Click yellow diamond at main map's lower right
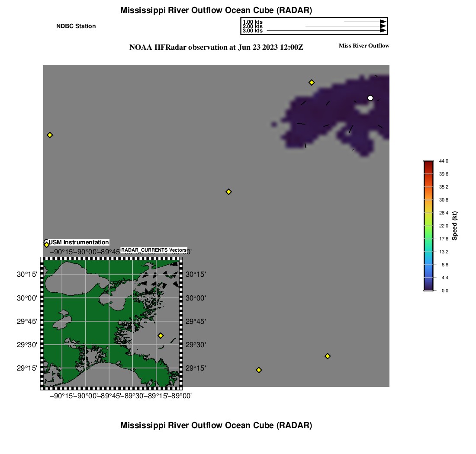The image size is (476, 454). pos(328,356)
